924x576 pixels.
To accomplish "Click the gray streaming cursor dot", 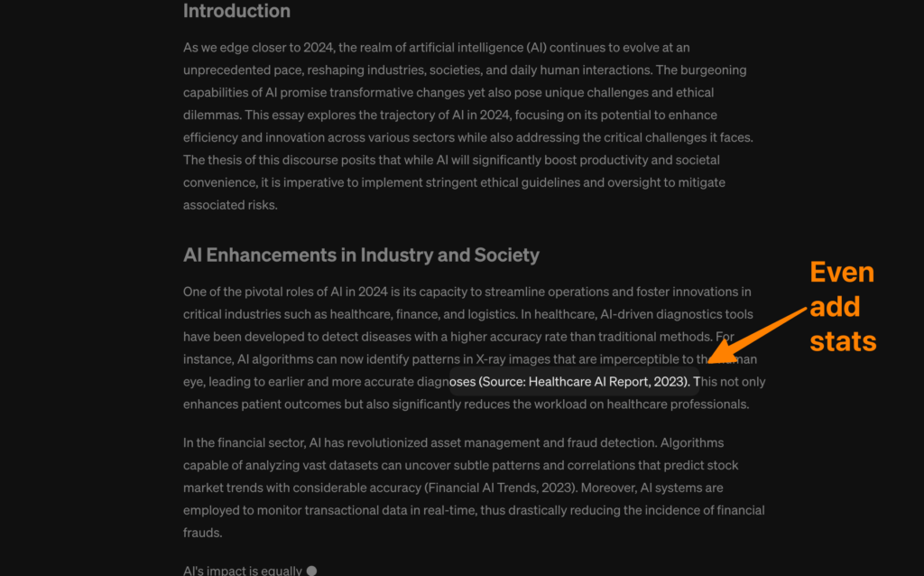I will click(311, 571).
